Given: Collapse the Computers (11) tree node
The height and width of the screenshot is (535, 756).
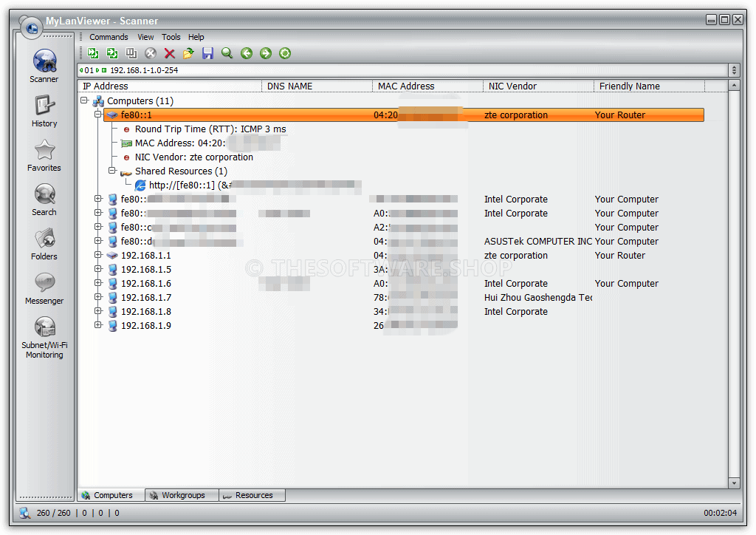Looking at the screenshot, I should pos(84,100).
